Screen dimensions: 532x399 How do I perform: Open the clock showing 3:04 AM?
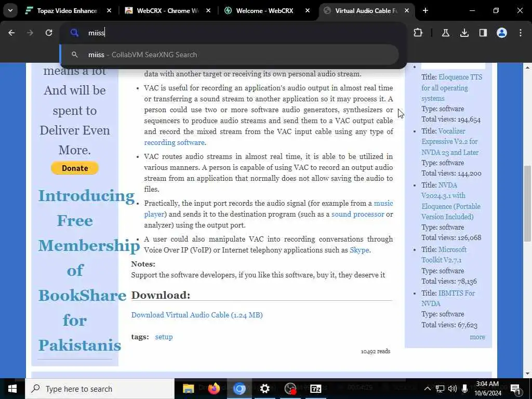coord(488,389)
